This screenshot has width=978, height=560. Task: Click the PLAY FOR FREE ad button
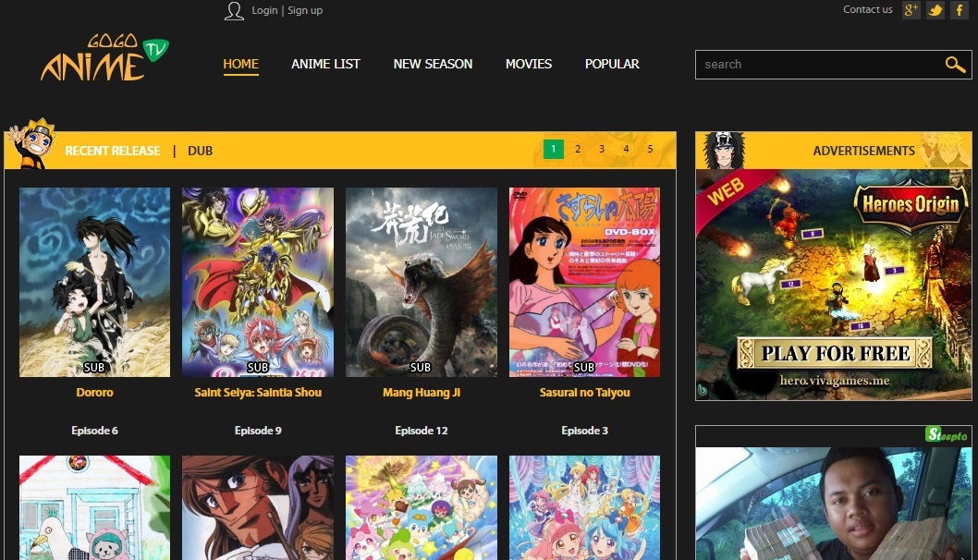tap(835, 354)
